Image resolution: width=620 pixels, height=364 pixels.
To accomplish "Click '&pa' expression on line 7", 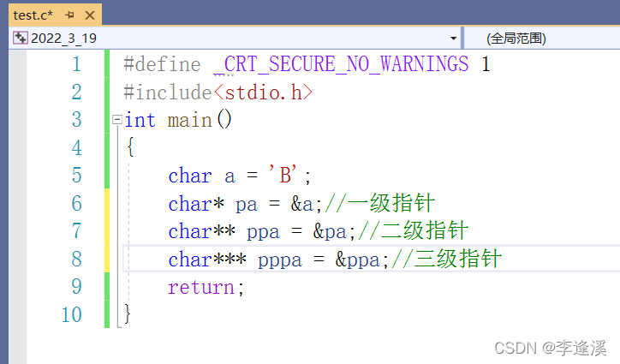I will pos(330,231).
